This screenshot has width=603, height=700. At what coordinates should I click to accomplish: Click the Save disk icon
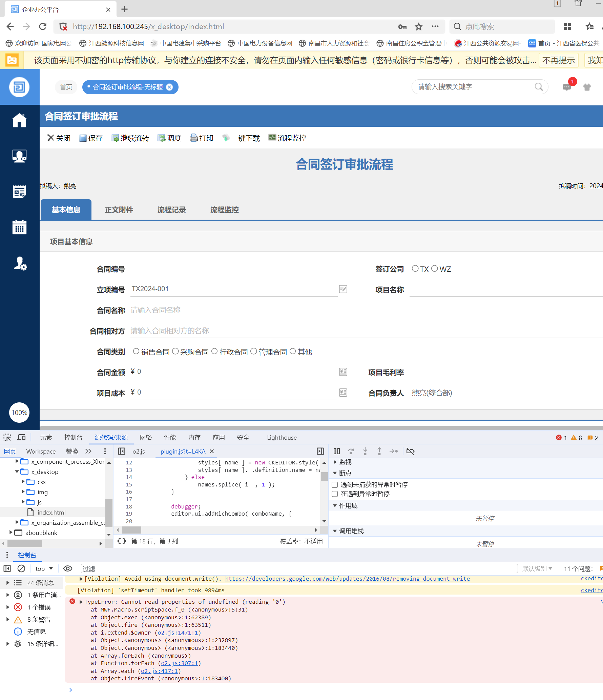pos(83,138)
